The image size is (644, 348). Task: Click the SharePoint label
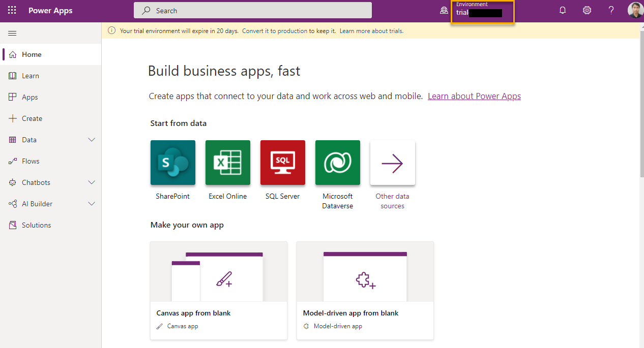coord(173,196)
